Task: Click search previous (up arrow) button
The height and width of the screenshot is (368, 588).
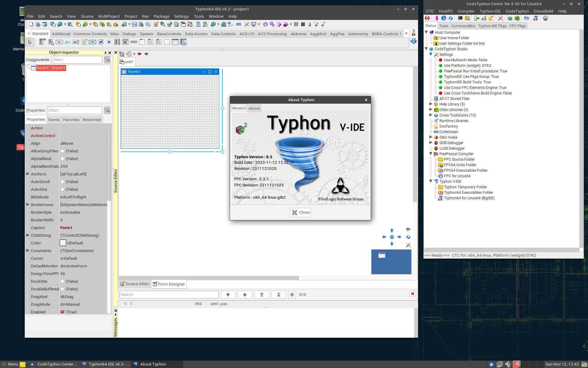Action: (x=245, y=295)
